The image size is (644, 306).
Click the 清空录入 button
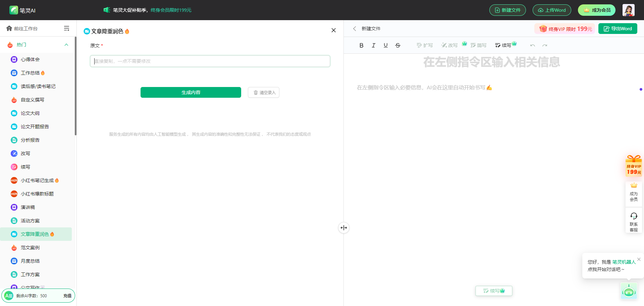click(x=264, y=92)
